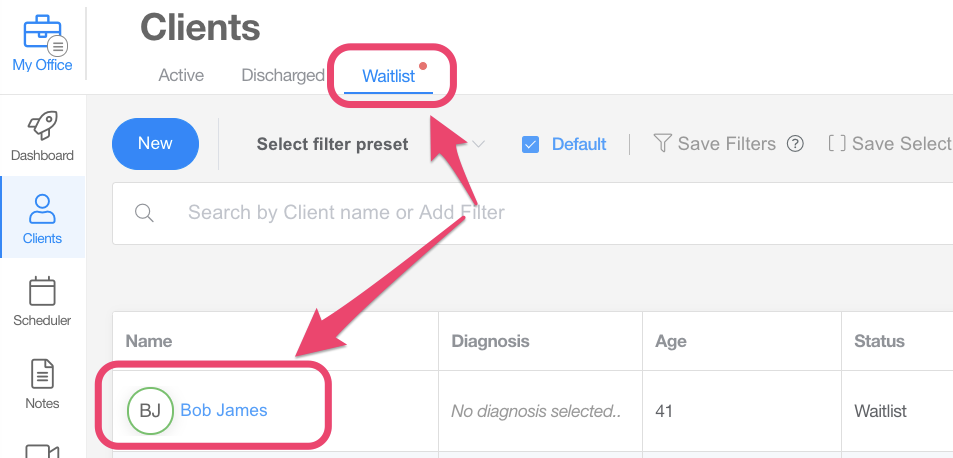Open Bob James client link
The width and height of the screenshot is (953, 458).
point(224,410)
